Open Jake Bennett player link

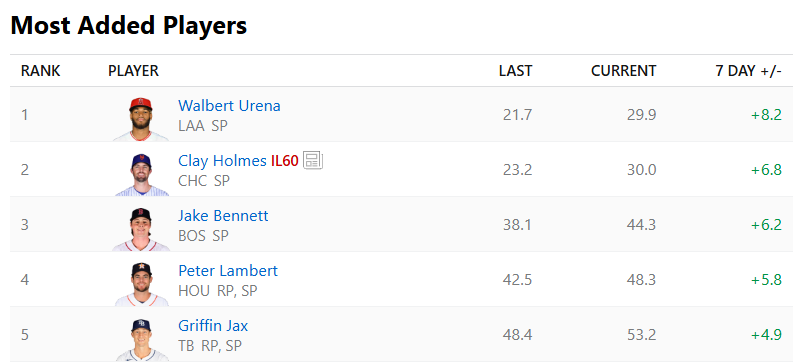coord(223,216)
